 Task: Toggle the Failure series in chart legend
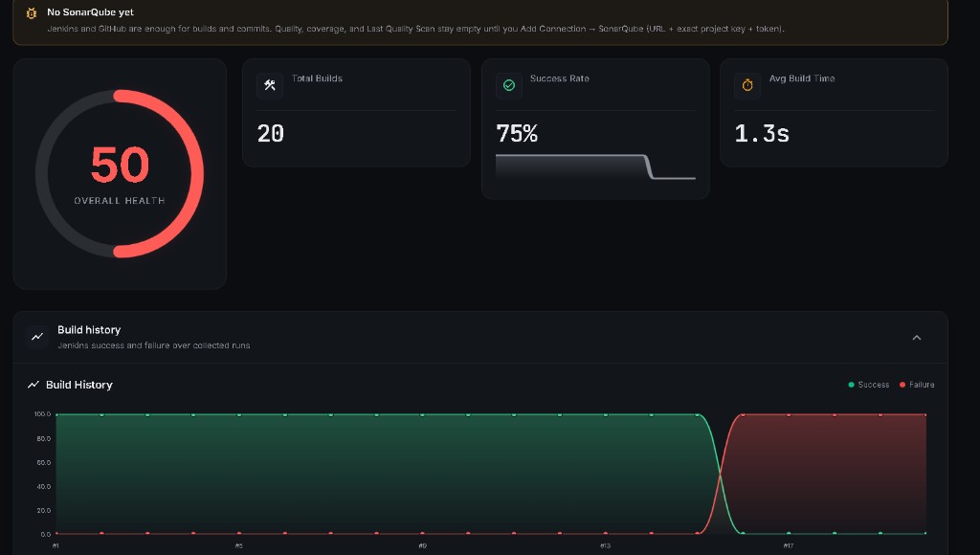click(x=917, y=385)
